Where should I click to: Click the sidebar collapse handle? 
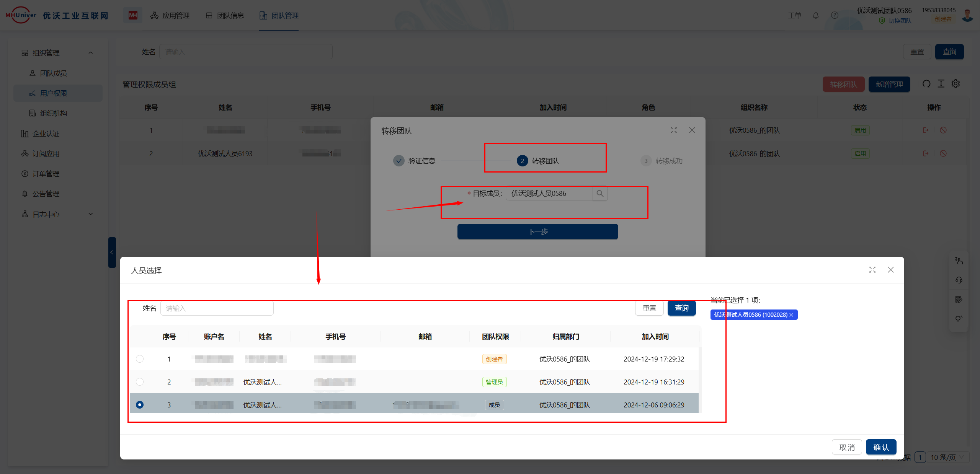click(112, 252)
